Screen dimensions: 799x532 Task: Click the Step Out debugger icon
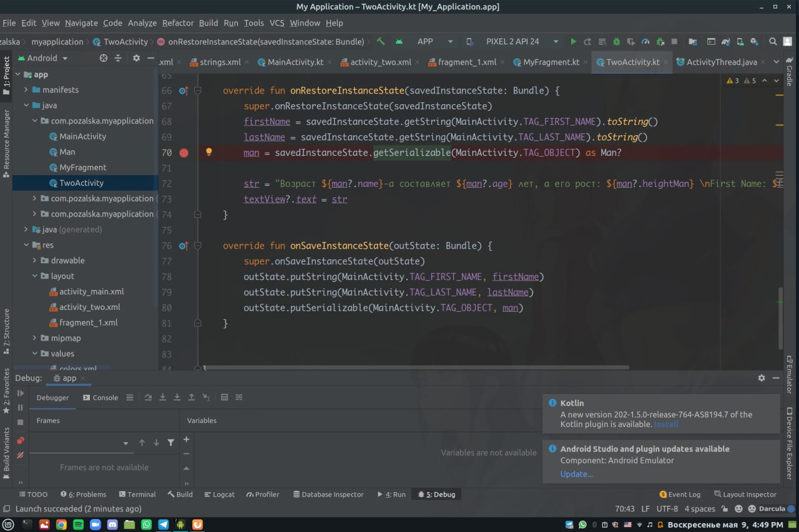pyautogui.click(x=191, y=397)
